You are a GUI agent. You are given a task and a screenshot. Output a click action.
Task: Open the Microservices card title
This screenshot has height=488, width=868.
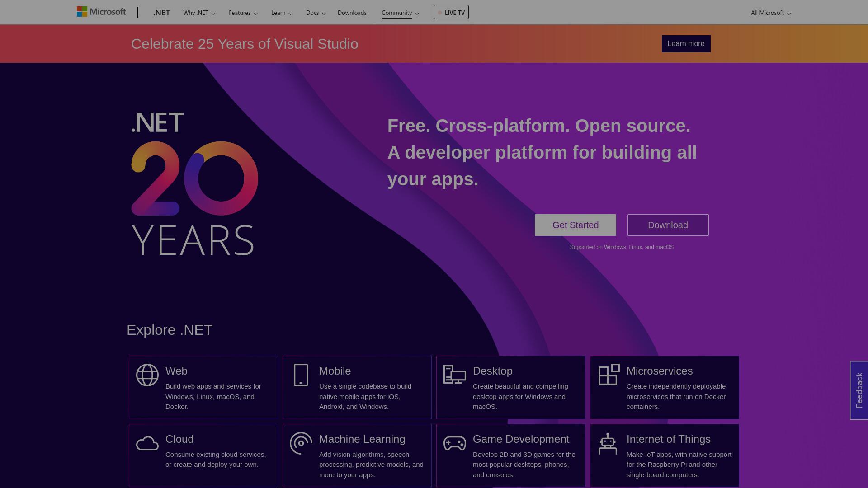660,371
